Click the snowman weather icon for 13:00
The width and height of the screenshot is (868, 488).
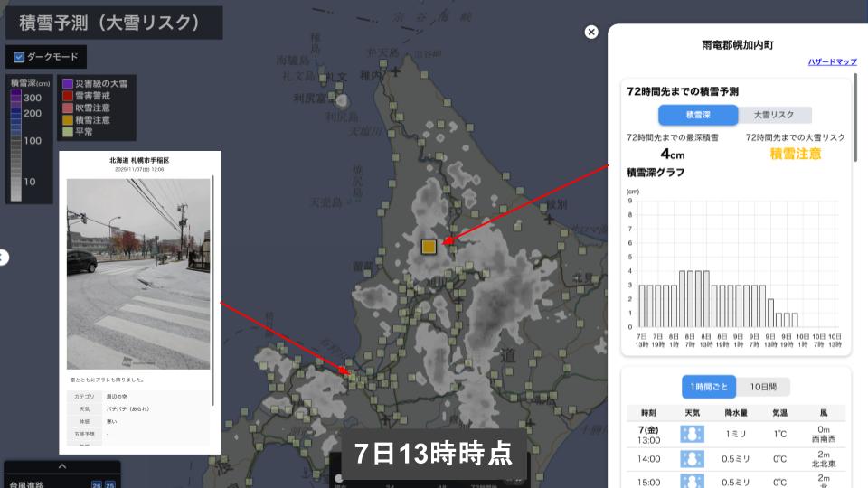[692, 434]
